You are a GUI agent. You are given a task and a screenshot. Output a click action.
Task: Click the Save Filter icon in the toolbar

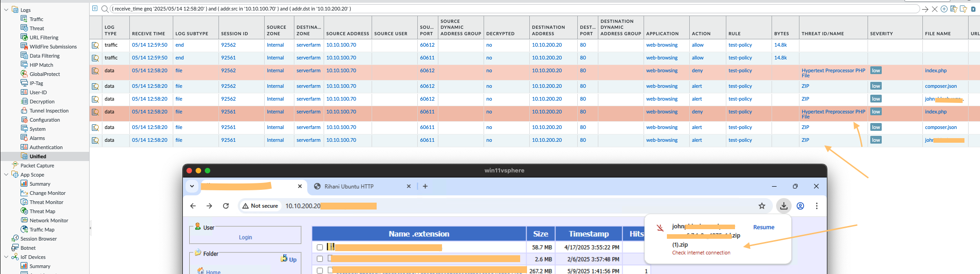[x=953, y=9]
